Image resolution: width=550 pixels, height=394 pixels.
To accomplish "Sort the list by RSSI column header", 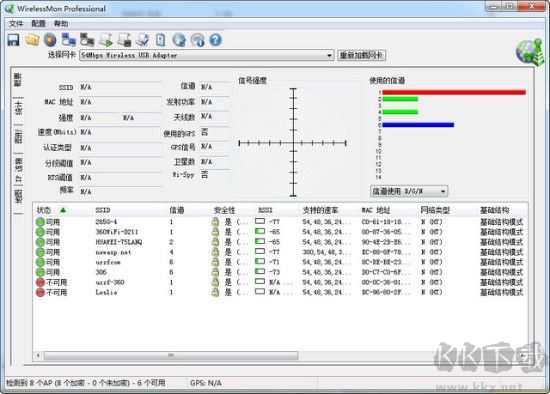I will tap(265, 210).
